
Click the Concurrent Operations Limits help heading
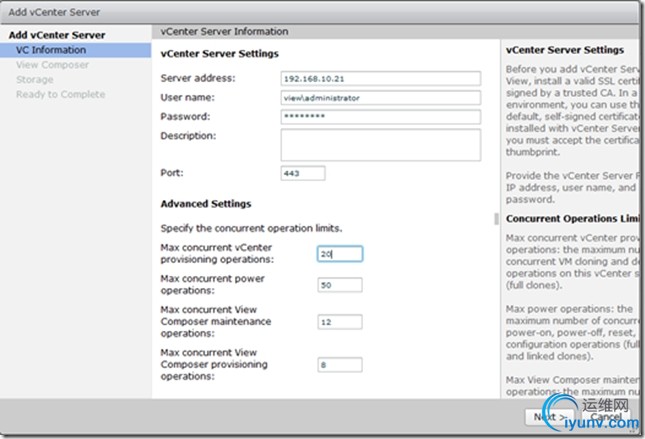click(572, 218)
